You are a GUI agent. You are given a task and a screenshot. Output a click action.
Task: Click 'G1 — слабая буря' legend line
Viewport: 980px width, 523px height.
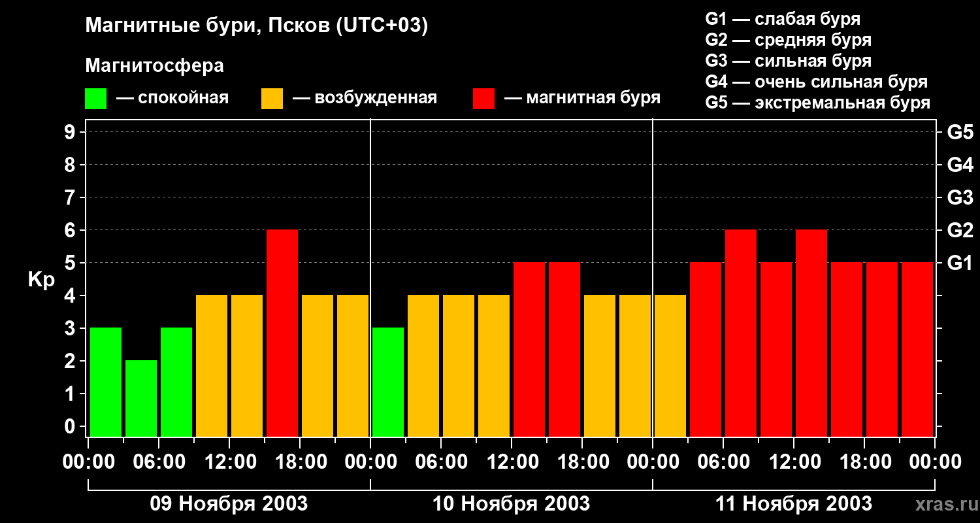783,19
